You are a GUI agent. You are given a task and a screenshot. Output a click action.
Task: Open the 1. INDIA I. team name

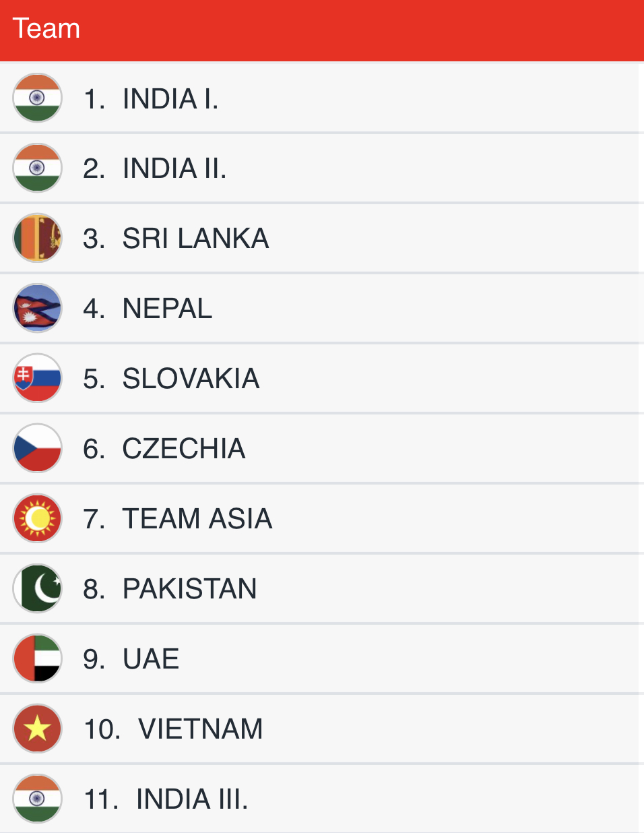point(152,99)
